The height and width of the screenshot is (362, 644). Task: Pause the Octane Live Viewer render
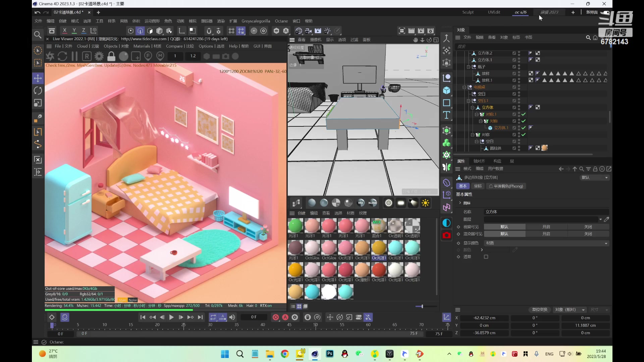(74, 56)
